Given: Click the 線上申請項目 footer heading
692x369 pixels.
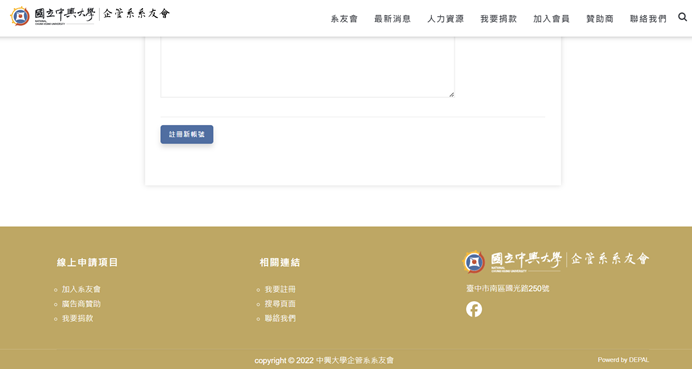Looking at the screenshot, I should point(87,262).
